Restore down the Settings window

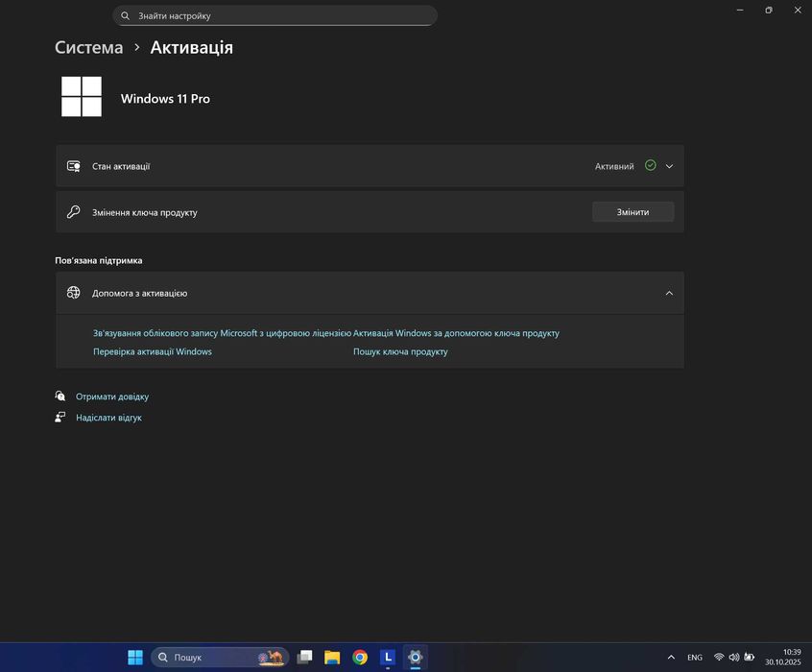coord(769,10)
